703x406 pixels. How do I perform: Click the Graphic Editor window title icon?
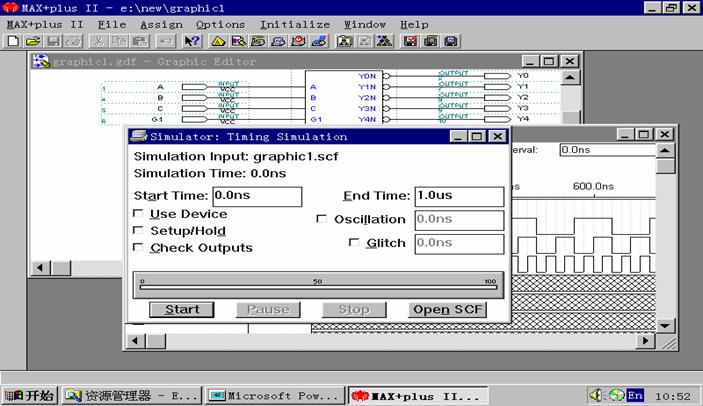[x=41, y=61]
